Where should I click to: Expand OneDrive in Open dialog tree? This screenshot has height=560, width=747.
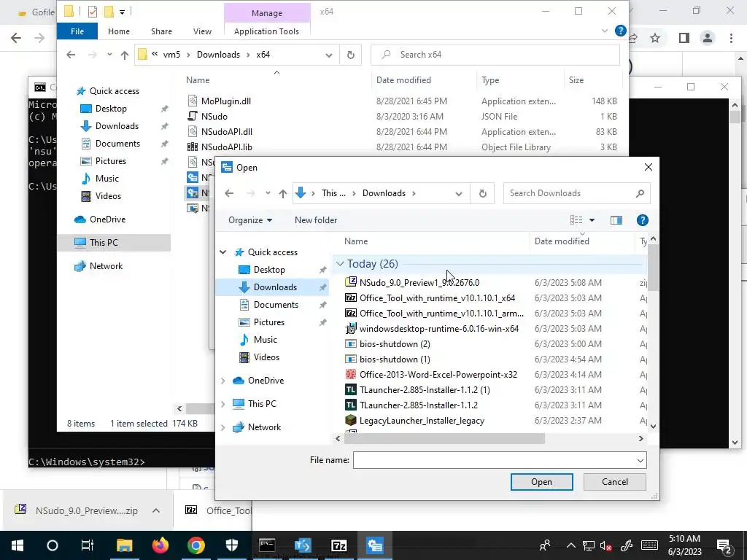tap(223, 381)
